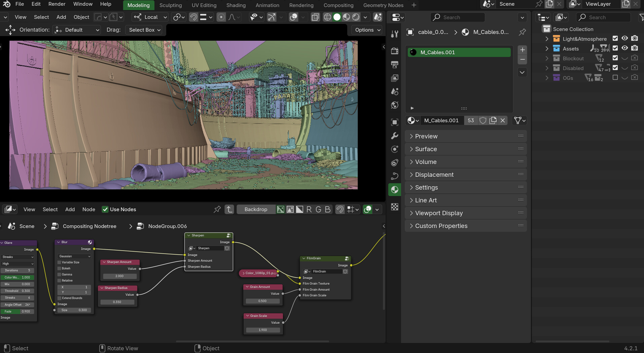
Task: Open the Modifier properties wrench tab
Action: pyautogui.click(x=395, y=135)
